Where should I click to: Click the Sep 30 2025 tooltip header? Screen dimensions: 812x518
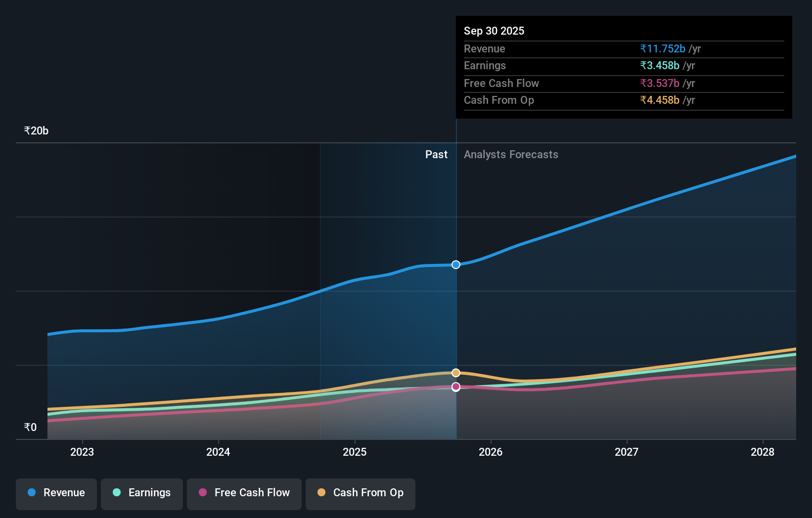(494, 31)
